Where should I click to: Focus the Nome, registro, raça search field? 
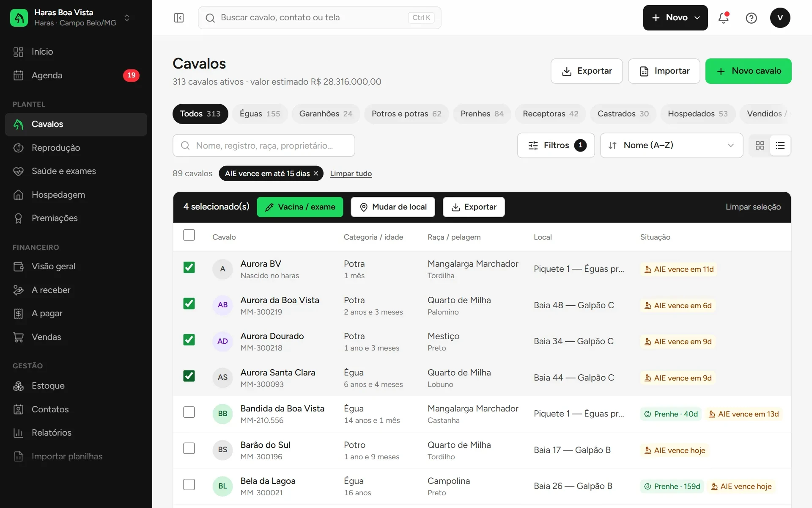[x=264, y=146]
